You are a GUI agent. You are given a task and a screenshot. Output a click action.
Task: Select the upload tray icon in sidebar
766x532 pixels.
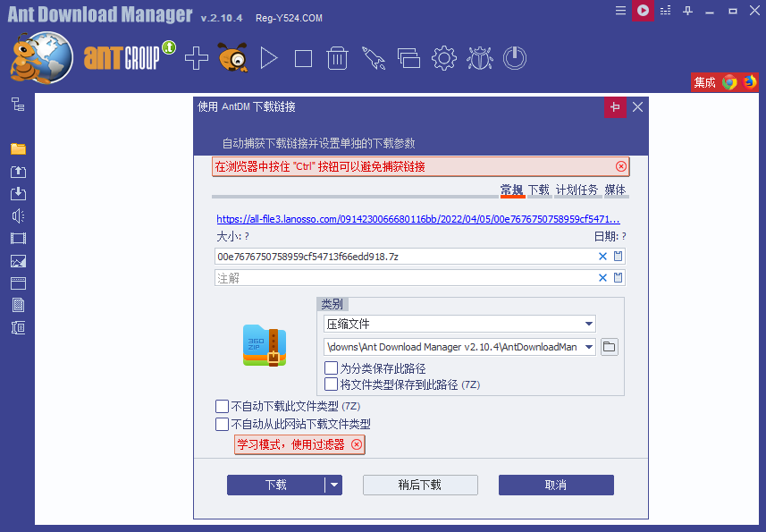[x=18, y=172]
